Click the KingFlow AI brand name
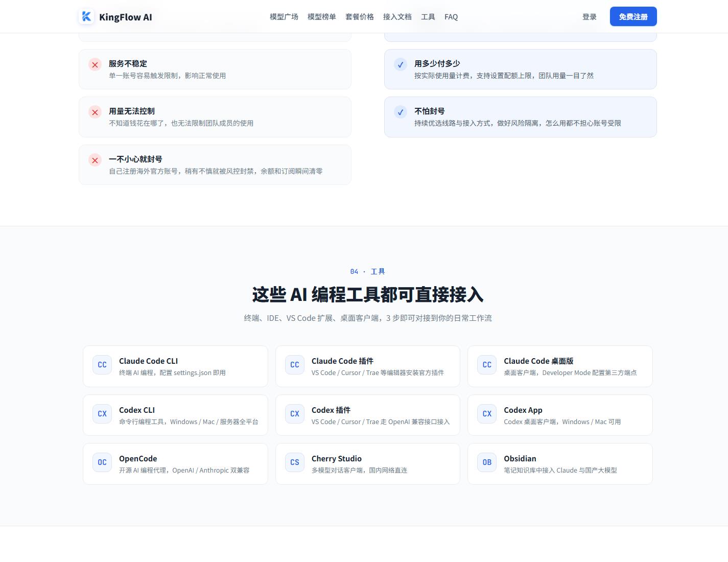The image size is (728, 562). [x=126, y=17]
